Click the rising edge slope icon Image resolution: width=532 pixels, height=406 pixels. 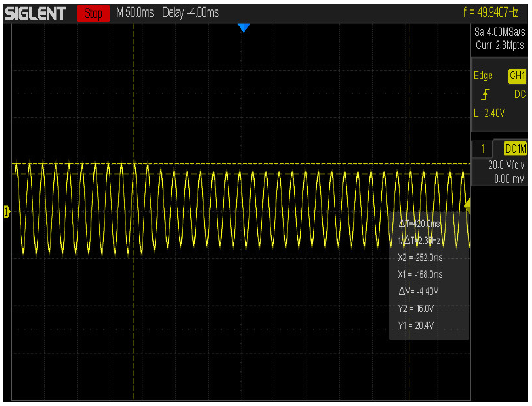(485, 94)
